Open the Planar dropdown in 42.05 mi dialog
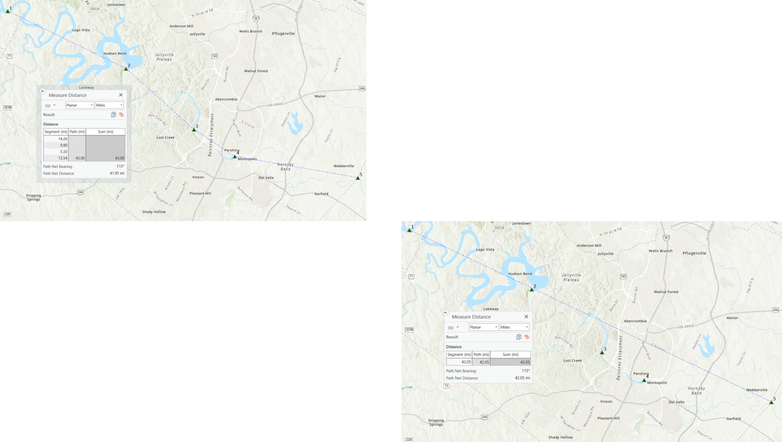The height and width of the screenshot is (442, 782). [x=483, y=327]
